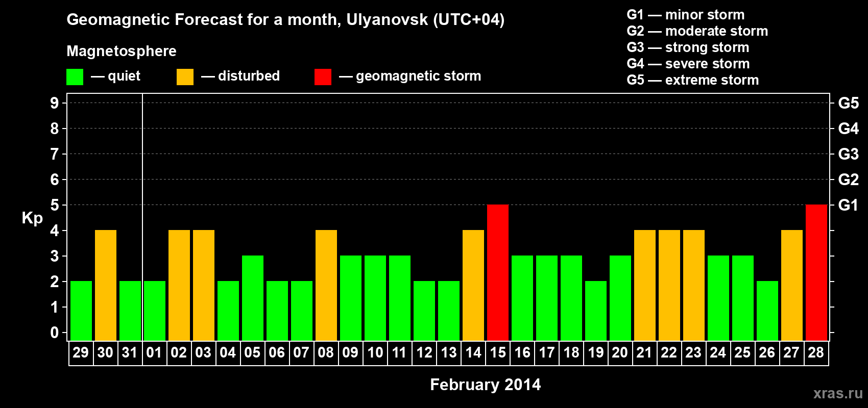
Task: Select the red storm bar for day 15
Action: click(498, 272)
